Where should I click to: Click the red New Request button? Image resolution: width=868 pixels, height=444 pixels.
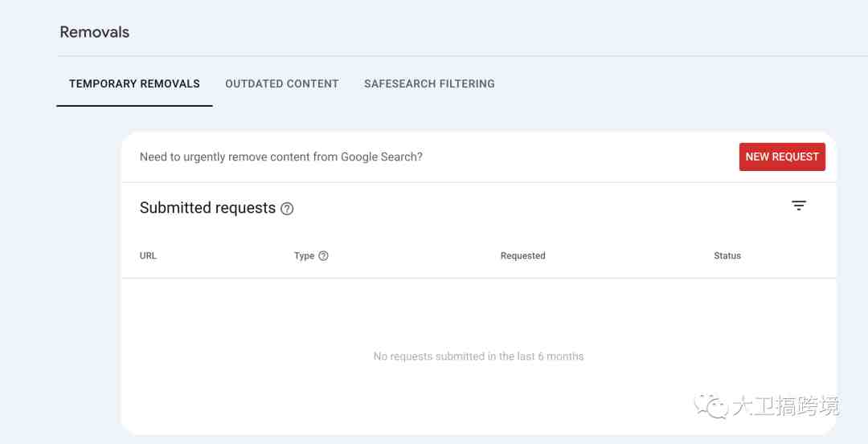point(782,157)
